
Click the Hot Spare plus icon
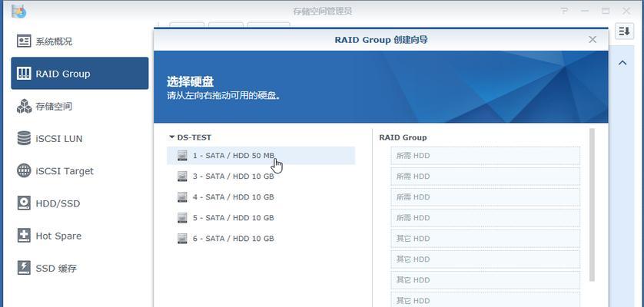[x=24, y=235]
